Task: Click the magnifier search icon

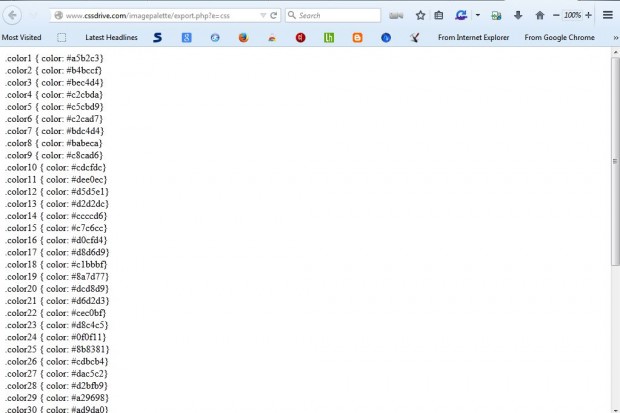Action: (292, 15)
